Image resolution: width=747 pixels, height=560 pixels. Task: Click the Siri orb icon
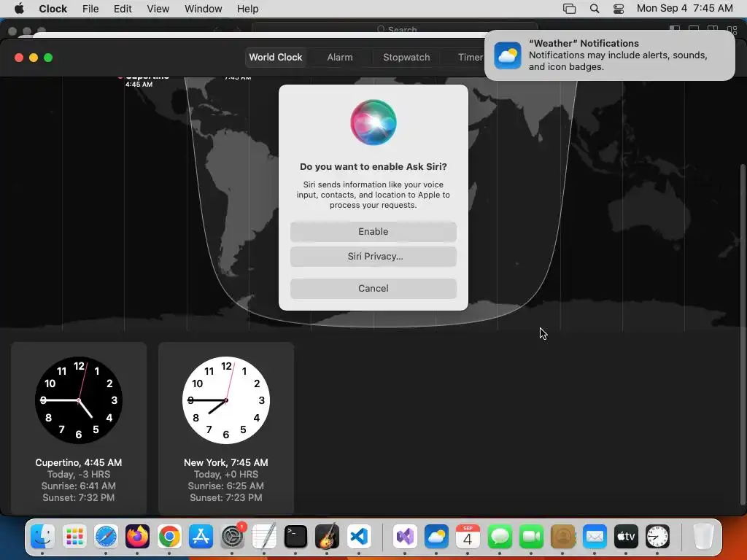[373, 122]
